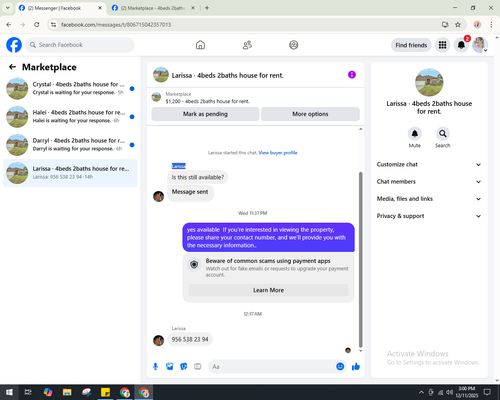Click Mark as pending button

point(205,114)
